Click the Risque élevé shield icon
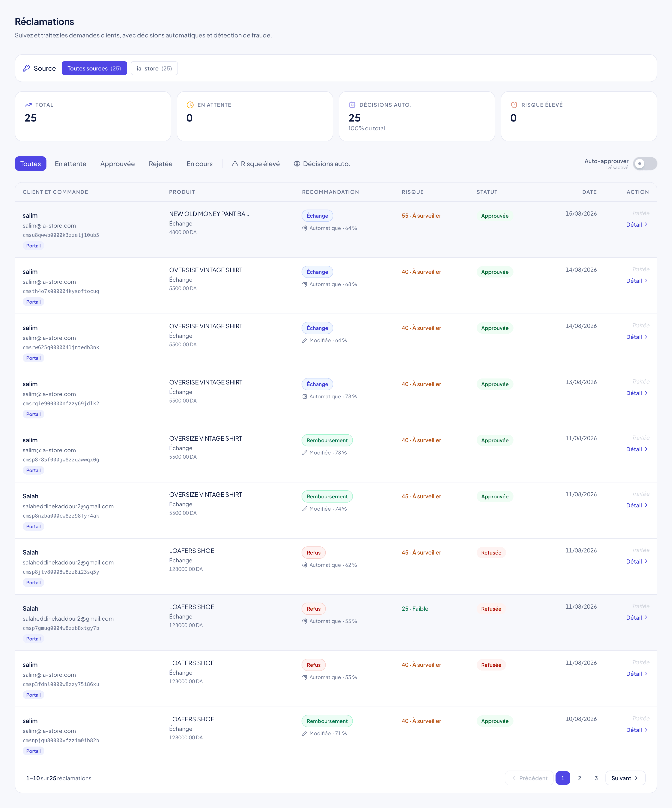672x808 pixels. (514, 105)
